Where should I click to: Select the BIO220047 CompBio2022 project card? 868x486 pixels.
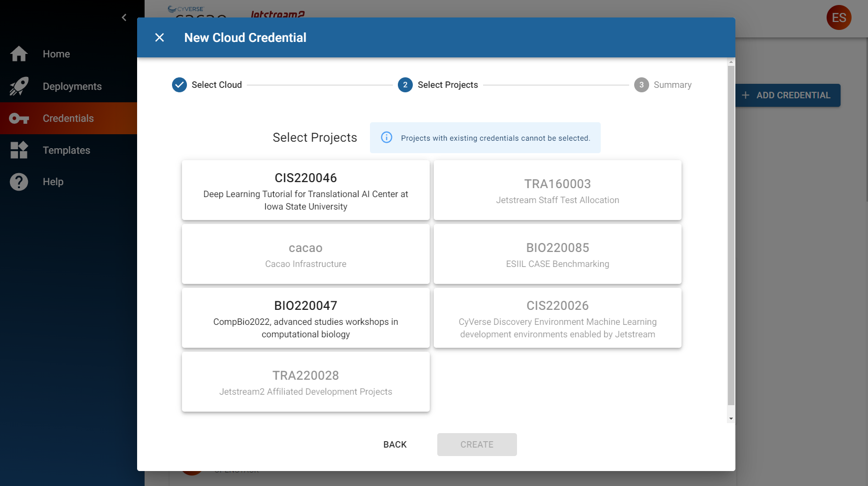pos(305,318)
